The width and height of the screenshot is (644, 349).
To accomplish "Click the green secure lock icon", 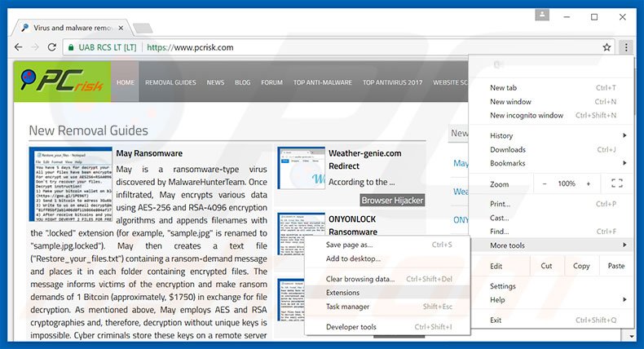I will [71, 47].
